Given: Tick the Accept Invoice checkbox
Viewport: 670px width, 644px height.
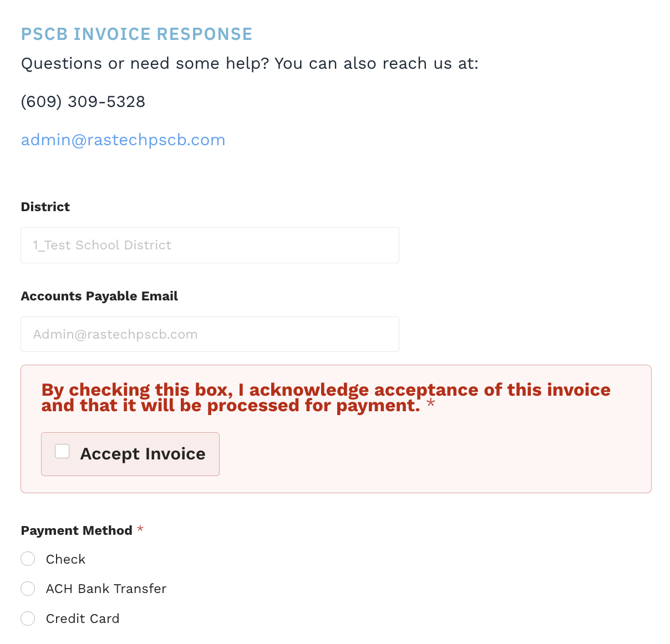Looking at the screenshot, I should (x=62, y=451).
